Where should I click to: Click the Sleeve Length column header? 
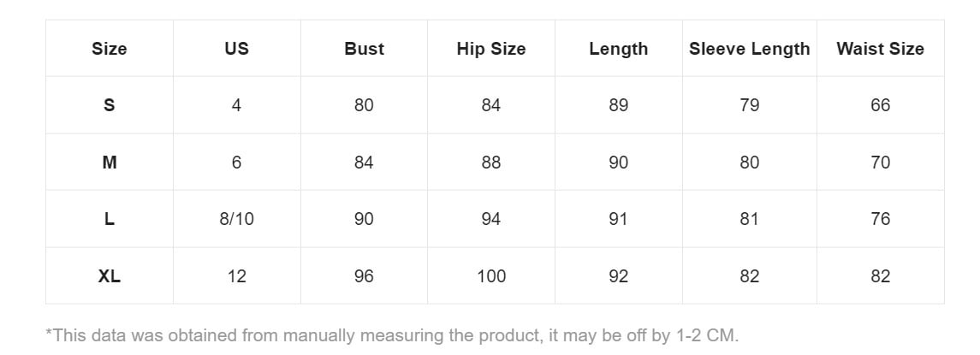[x=749, y=49]
